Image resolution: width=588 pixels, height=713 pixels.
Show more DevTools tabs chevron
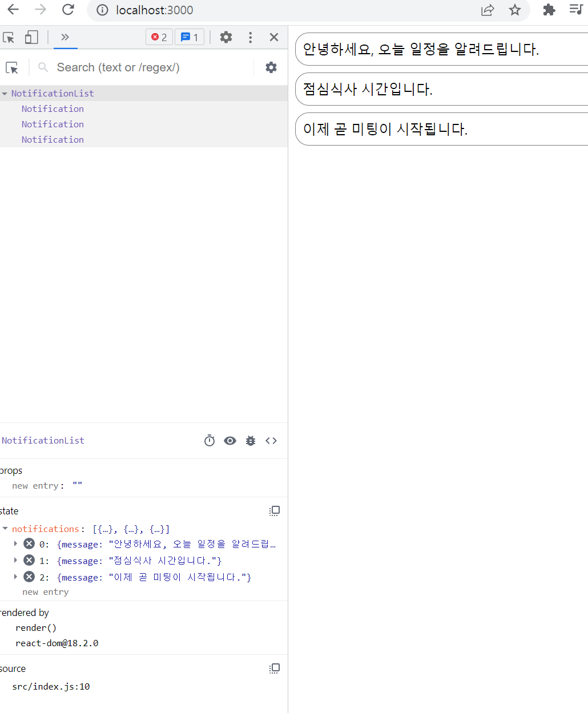(65, 37)
